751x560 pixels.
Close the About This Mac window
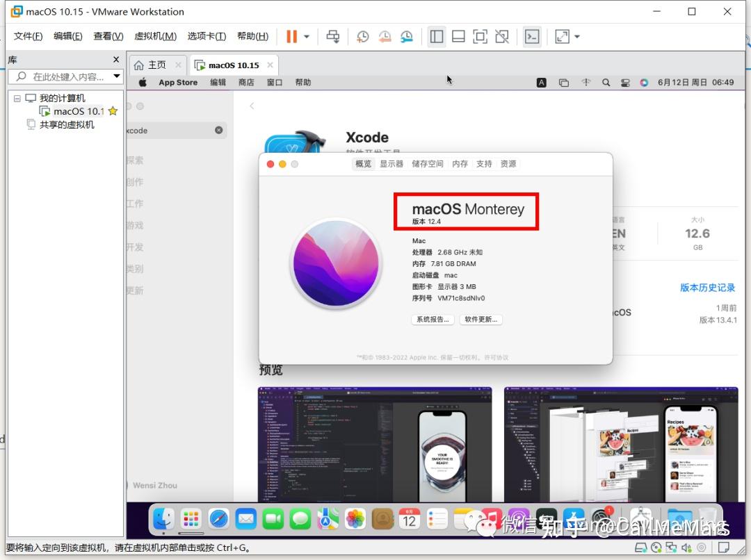coord(270,164)
